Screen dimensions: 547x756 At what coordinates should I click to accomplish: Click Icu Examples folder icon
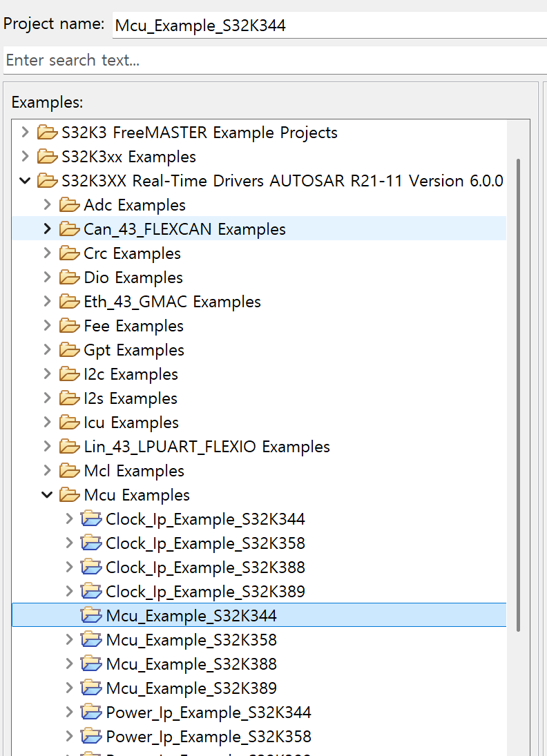click(70, 423)
